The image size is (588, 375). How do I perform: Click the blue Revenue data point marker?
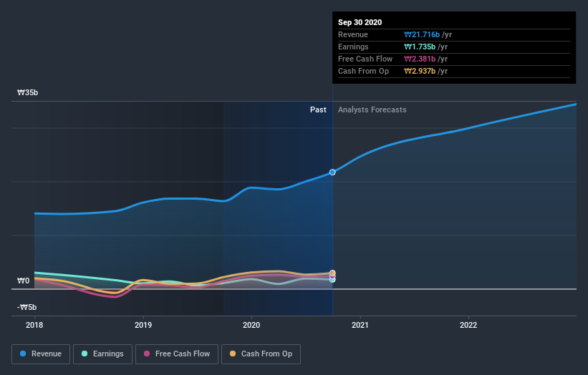332,172
